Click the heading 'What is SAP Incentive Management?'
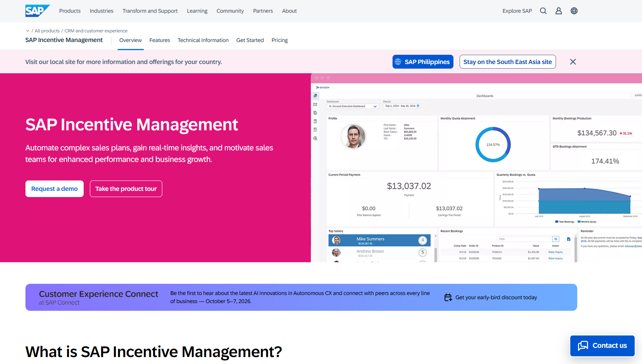Viewport: 642px width, 364px height. (154, 352)
